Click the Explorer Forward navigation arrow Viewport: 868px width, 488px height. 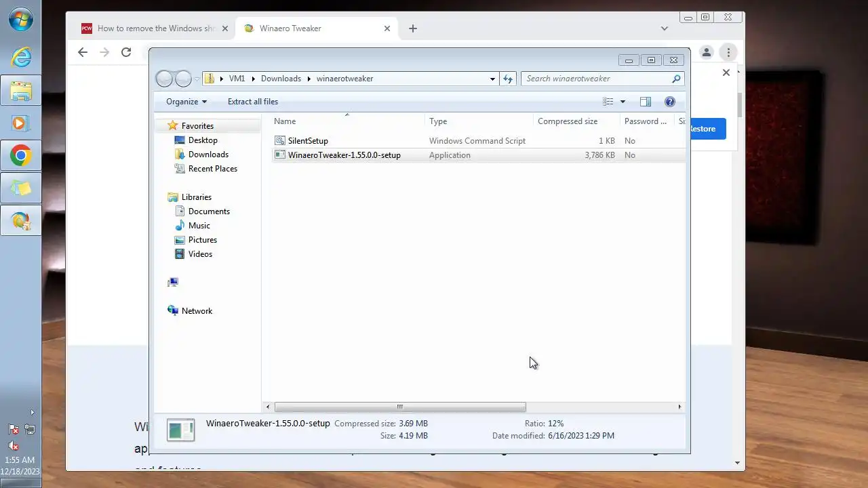click(183, 79)
